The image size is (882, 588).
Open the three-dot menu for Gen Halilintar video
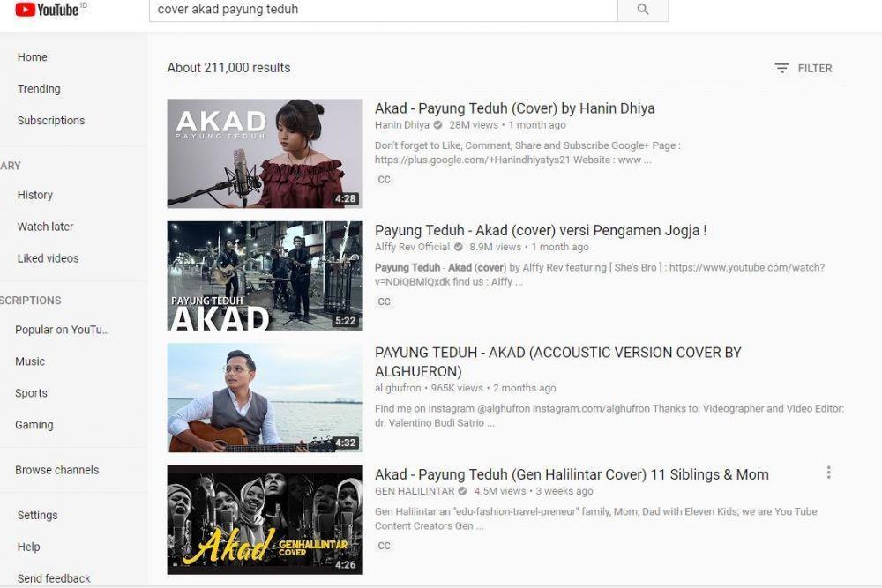tap(828, 473)
